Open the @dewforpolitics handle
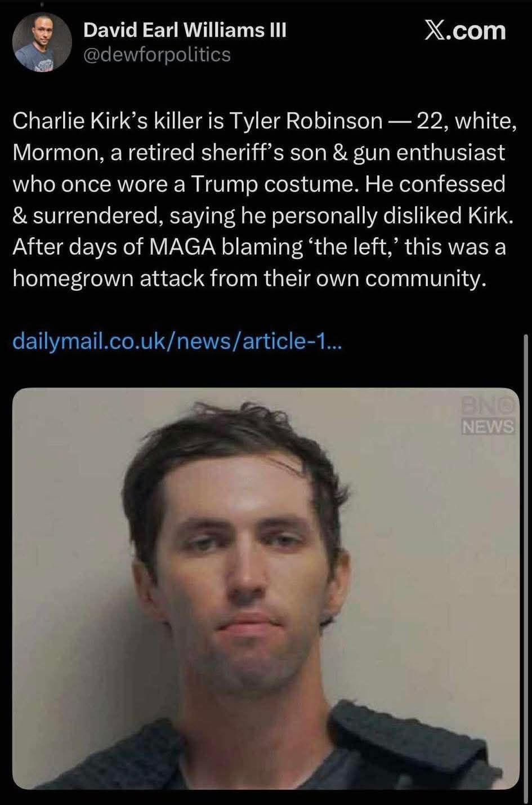Viewport: 532px width, 805px height. click(x=157, y=55)
